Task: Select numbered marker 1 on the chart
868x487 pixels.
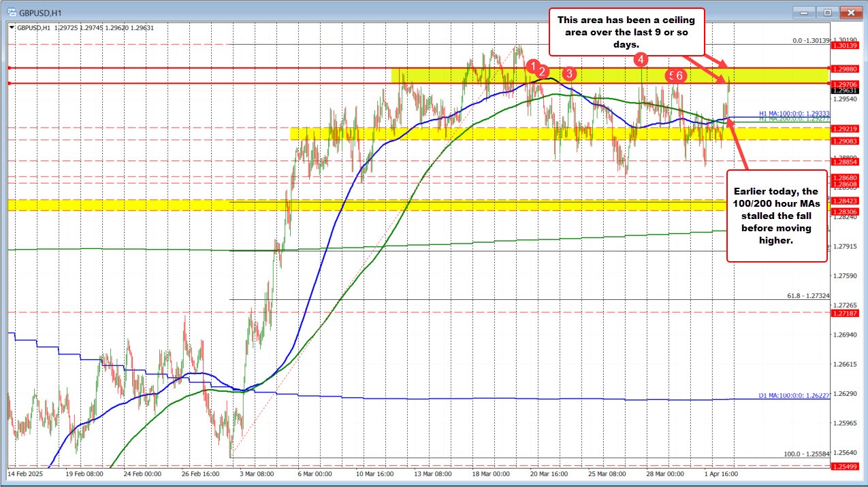Action: pyautogui.click(x=532, y=67)
